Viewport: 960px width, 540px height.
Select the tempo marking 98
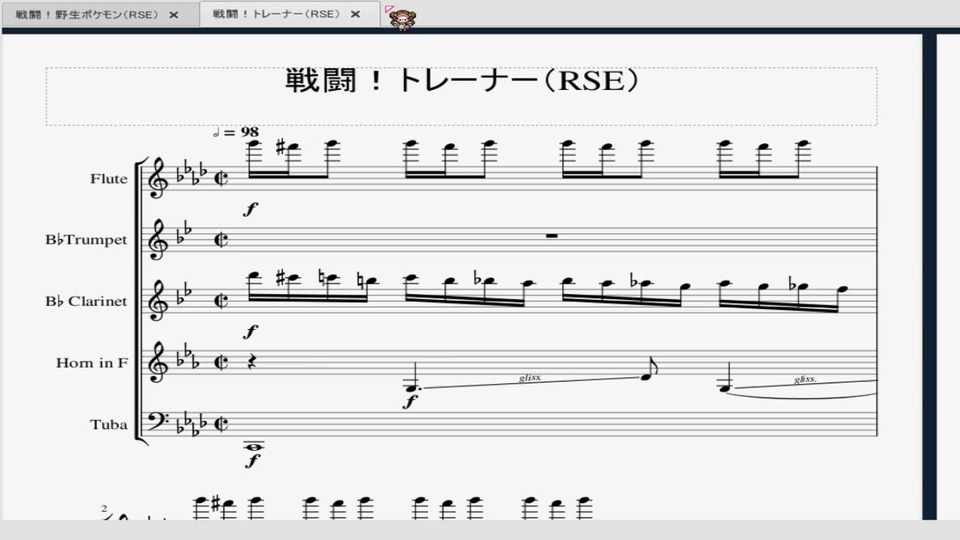click(x=236, y=132)
